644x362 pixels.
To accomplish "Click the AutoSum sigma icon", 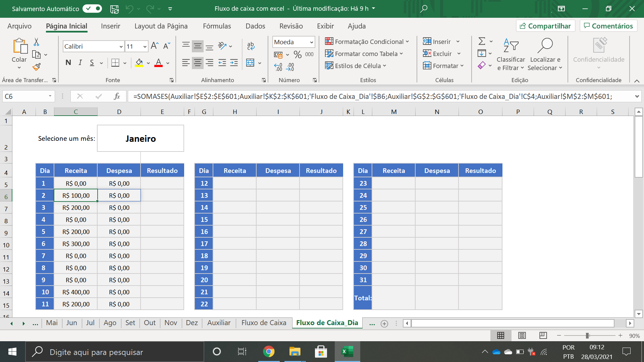I will 482,41.
